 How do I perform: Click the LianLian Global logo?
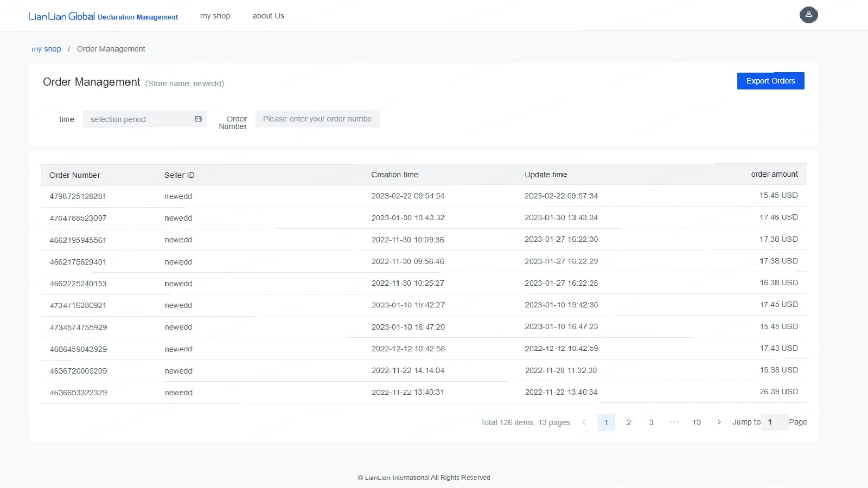61,16
